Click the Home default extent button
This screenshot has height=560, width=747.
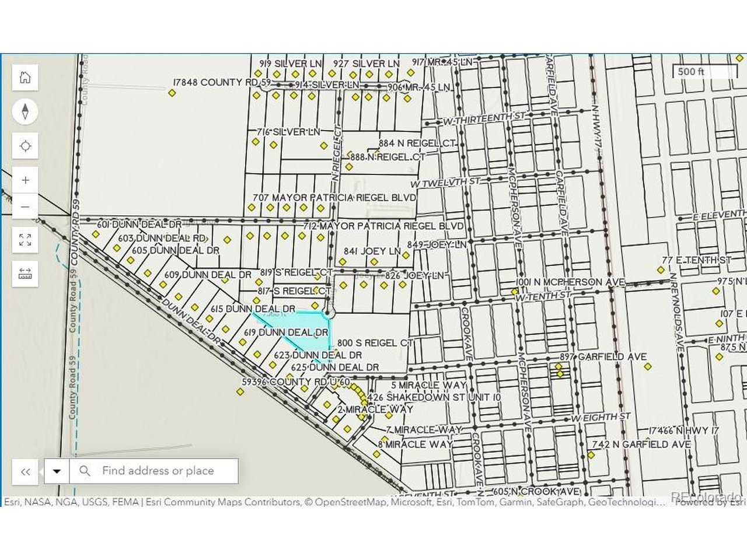tap(25, 78)
